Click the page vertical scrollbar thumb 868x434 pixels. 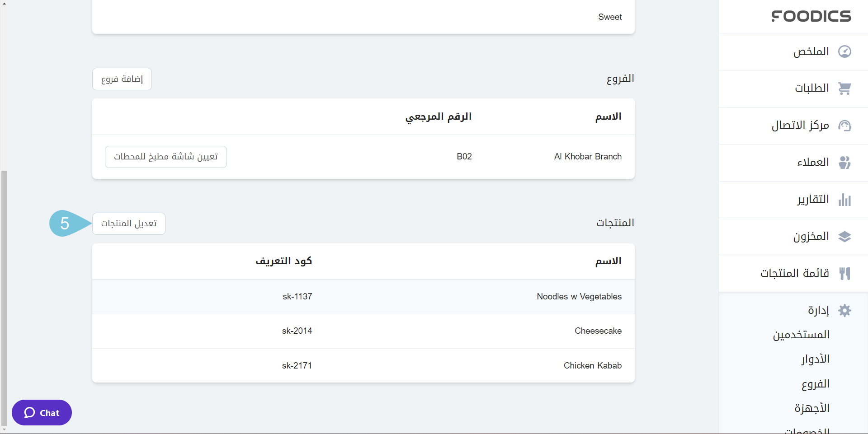[x=4, y=298]
